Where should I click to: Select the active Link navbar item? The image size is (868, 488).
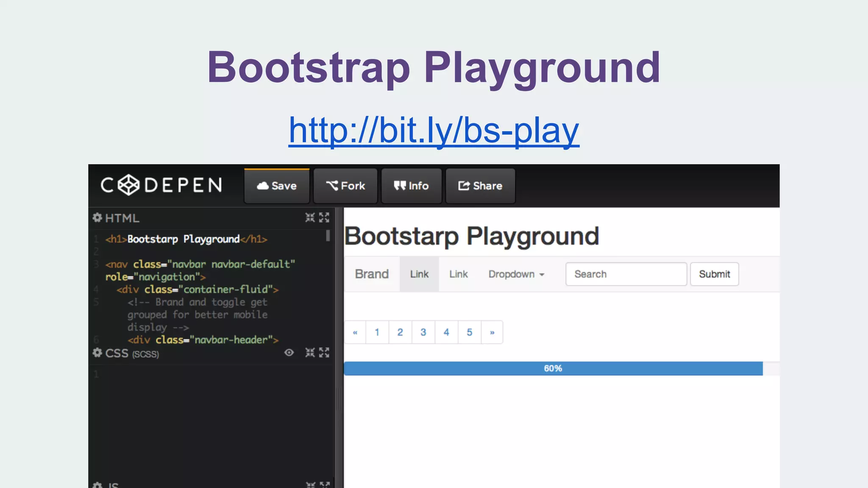(x=419, y=274)
